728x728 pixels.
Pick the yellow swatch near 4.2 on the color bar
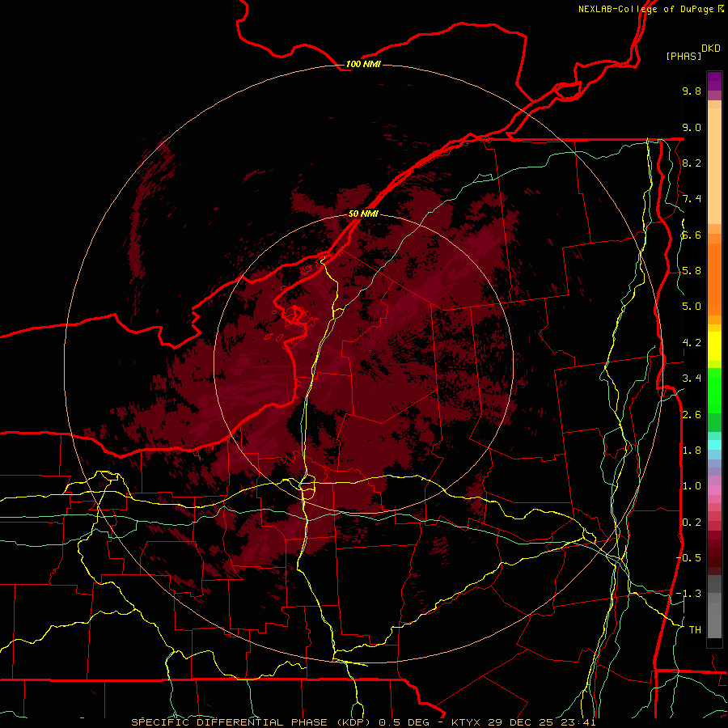(x=714, y=346)
